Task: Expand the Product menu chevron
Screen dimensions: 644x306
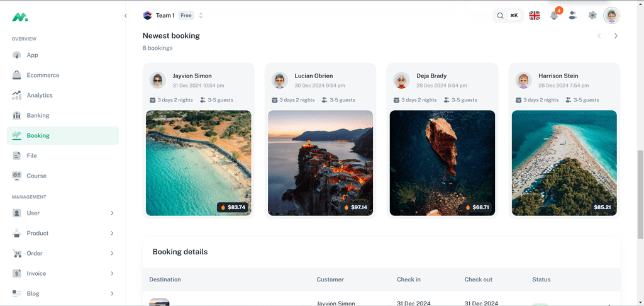Action: [x=112, y=233]
